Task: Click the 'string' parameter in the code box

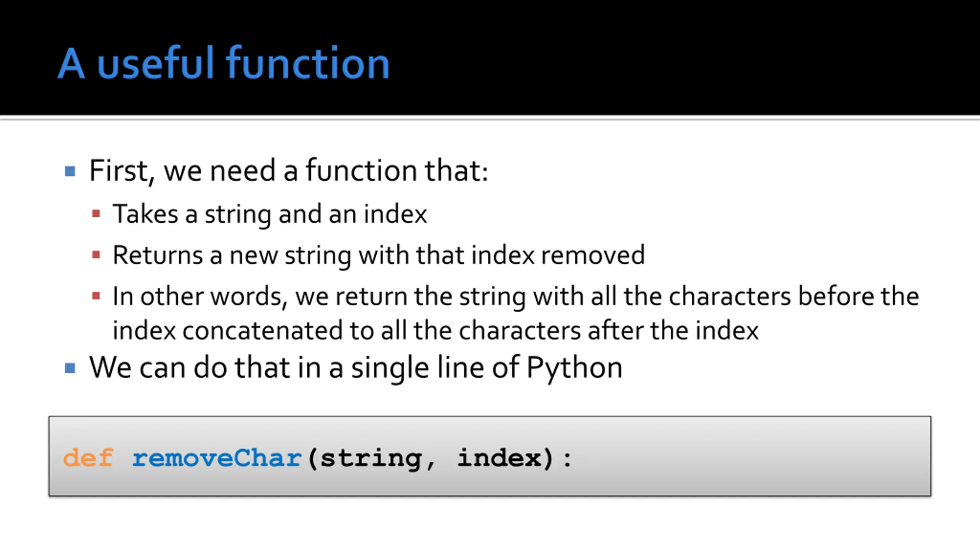Action: click(x=371, y=459)
